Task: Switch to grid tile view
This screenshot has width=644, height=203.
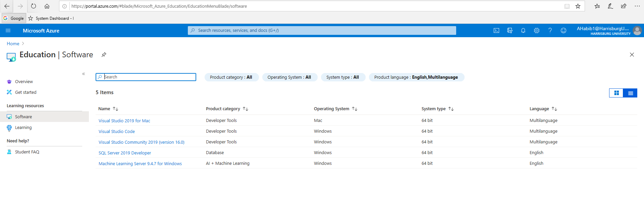Action: click(616, 93)
